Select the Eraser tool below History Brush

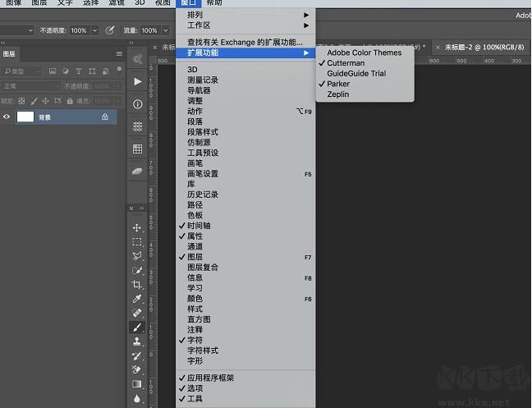tap(137, 369)
